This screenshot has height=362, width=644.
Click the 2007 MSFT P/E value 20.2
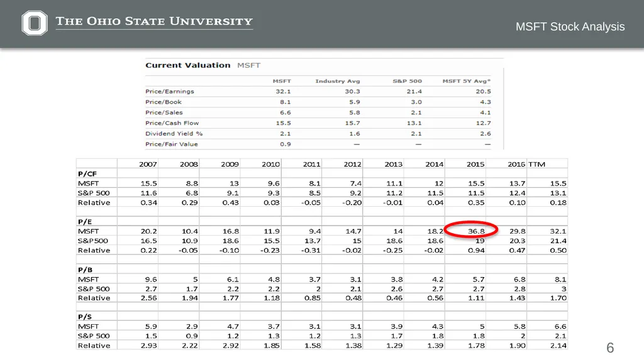tap(148, 231)
